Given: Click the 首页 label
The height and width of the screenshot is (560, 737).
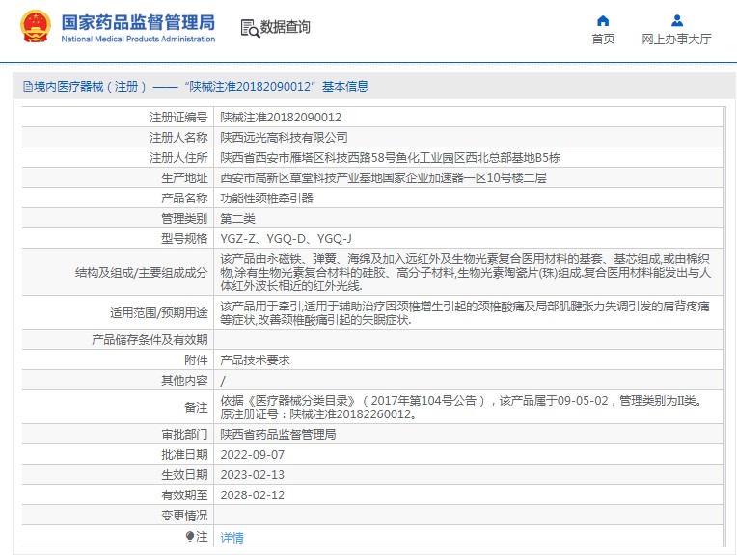Looking at the screenshot, I should [603, 39].
